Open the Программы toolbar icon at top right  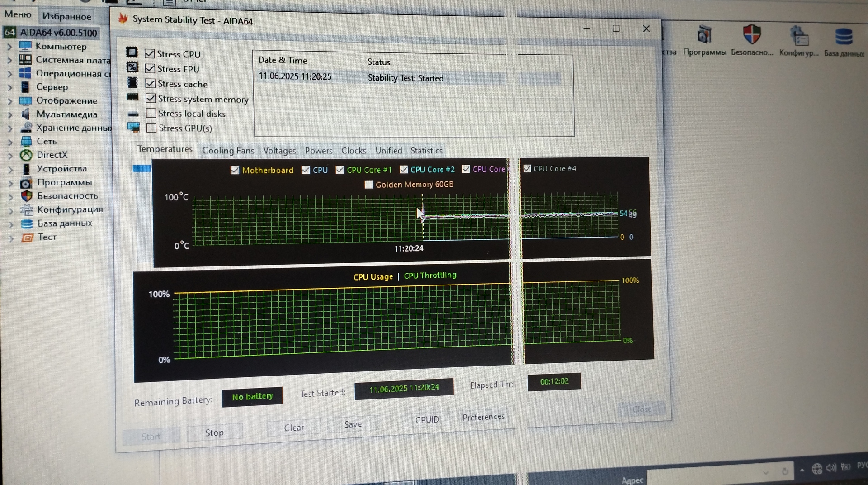tap(704, 36)
